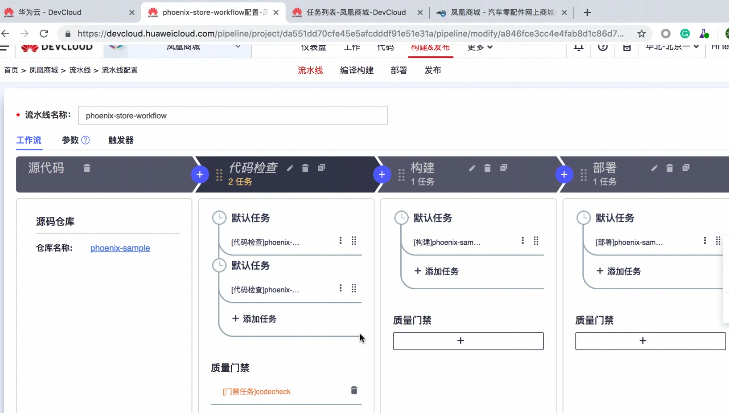The height and width of the screenshot is (413, 729).
Task: Add stage before 部署 with plus circle
Action: (x=564, y=174)
